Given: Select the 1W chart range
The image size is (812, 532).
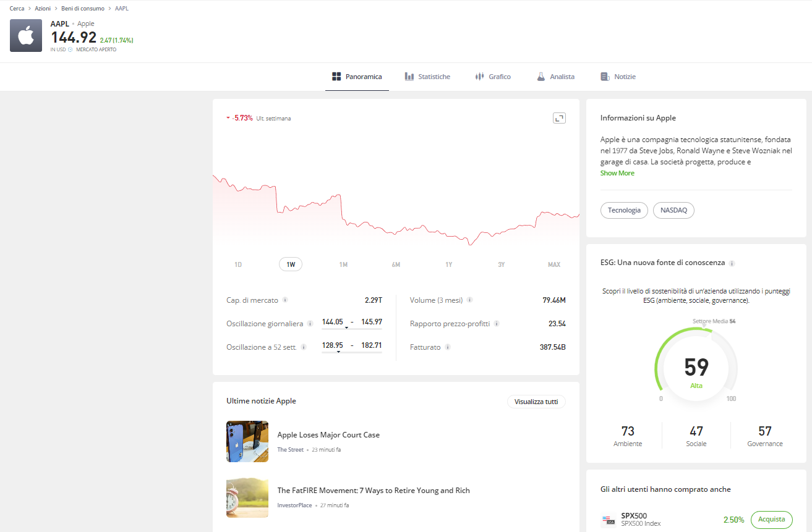Looking at the screenshot, I should pyautogui.click(x=291, y=264).
